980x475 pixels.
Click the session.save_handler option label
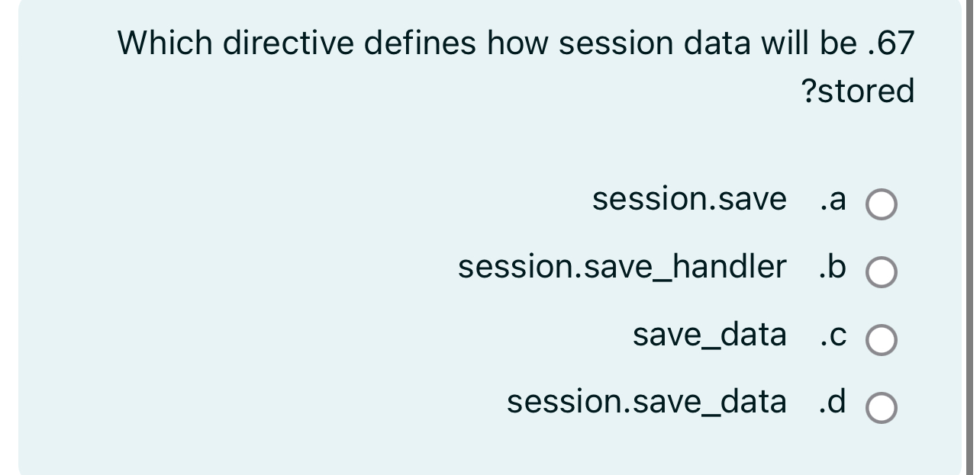(x=622, y=268)
